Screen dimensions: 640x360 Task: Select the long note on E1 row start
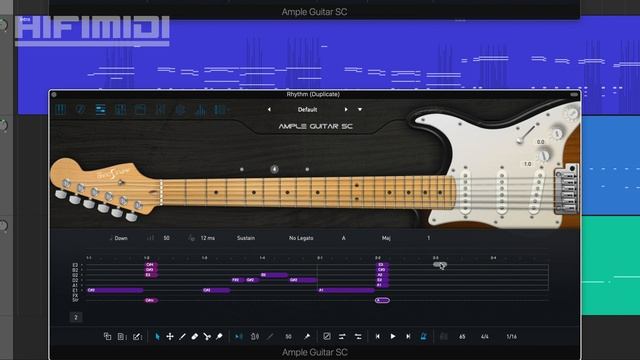pyautogui.click(x=115, y=290)
